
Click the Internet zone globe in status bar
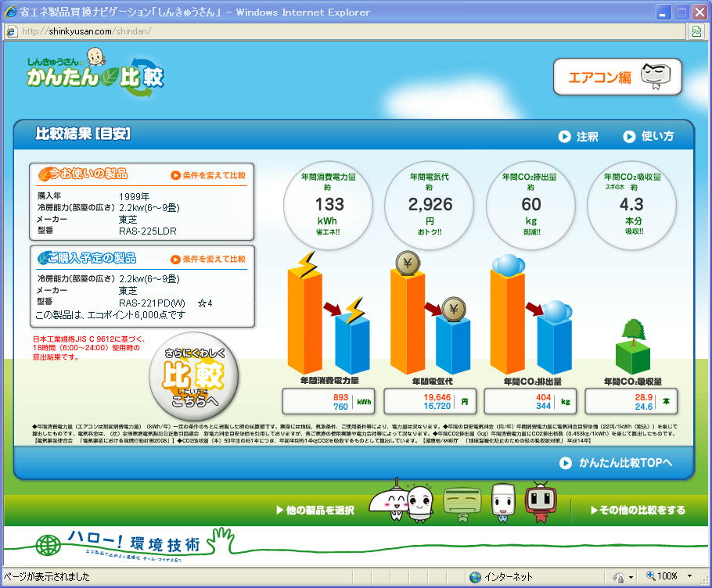pyautogui.click(x=475, y=576)
